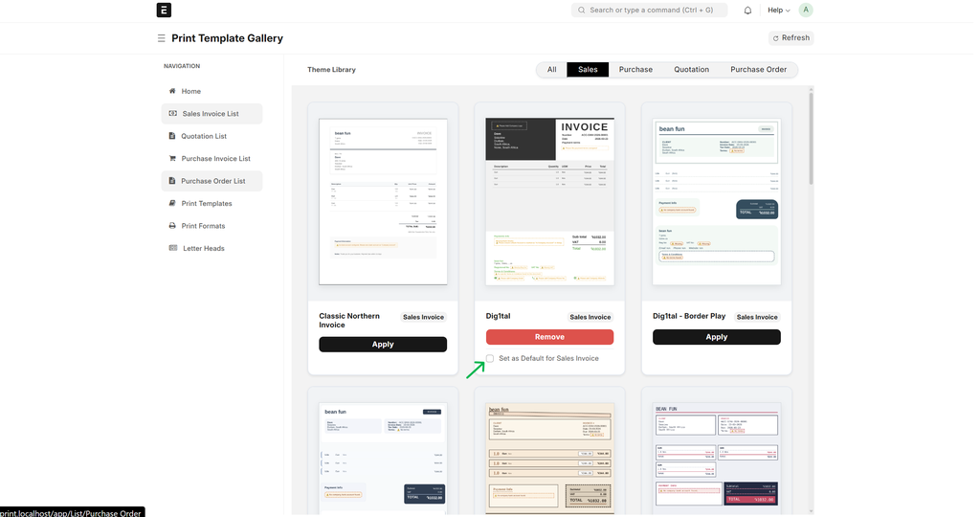Remove the Dig1tal template

(x=549, y=337)
